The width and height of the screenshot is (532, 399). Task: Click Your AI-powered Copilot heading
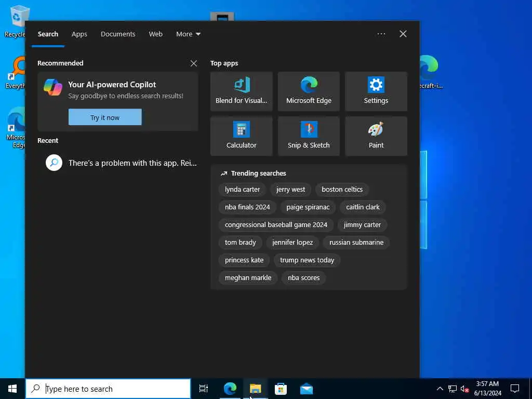[x=112, y=85]
